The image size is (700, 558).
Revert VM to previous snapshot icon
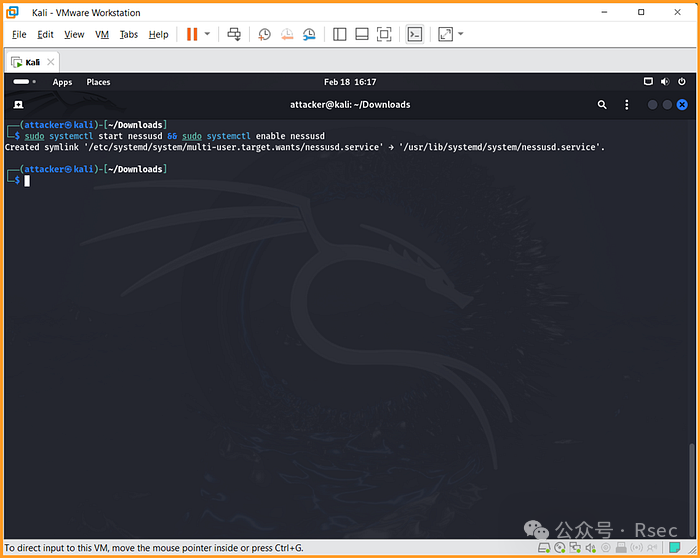click(x=287, y=34)
